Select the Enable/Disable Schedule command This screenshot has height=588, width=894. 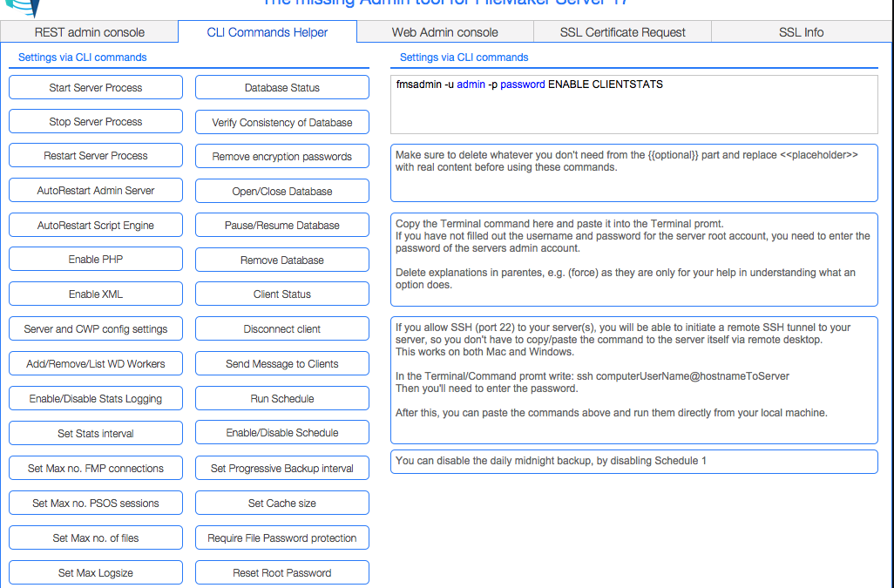point(282,432)
